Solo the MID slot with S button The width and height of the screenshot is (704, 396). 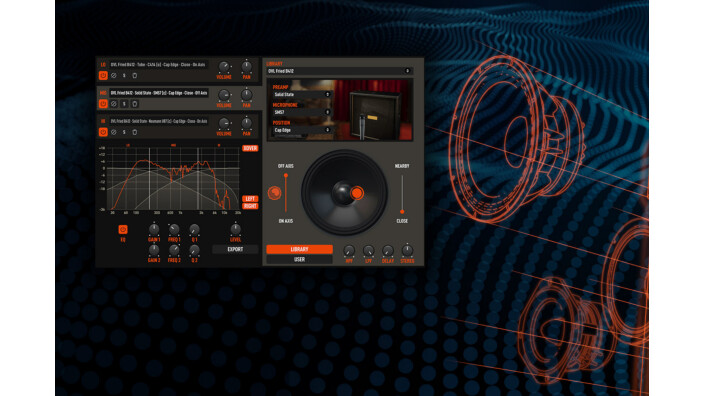pos(124,104)
